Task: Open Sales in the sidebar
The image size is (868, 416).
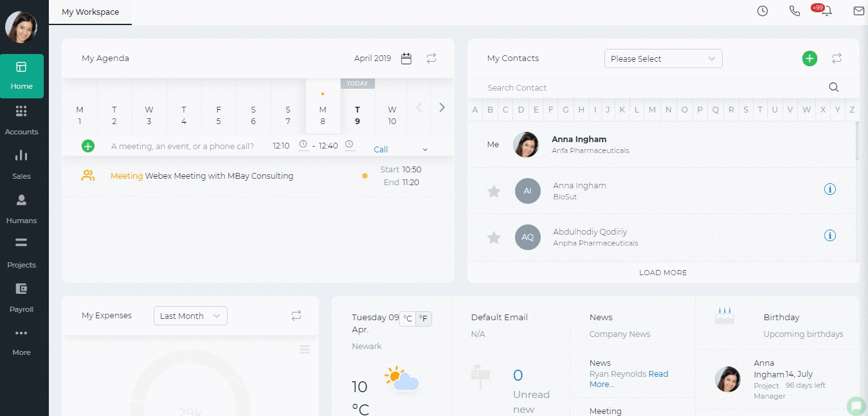Action: (22, 165)
